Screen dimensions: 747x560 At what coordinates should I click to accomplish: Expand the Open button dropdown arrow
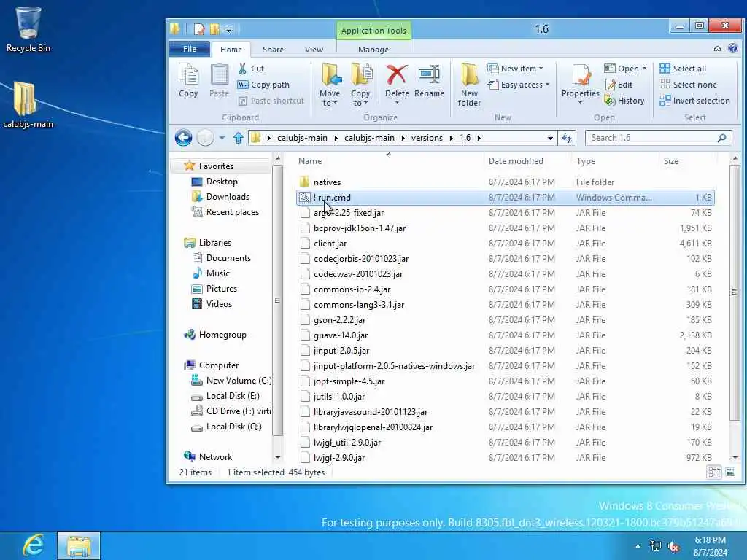[645, 69]
